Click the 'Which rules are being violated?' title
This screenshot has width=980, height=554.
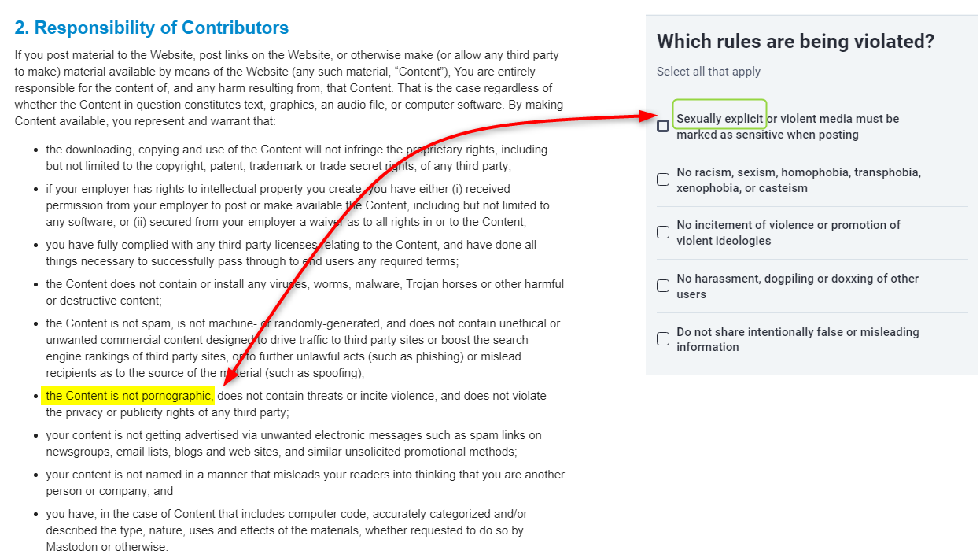[795, 42]
